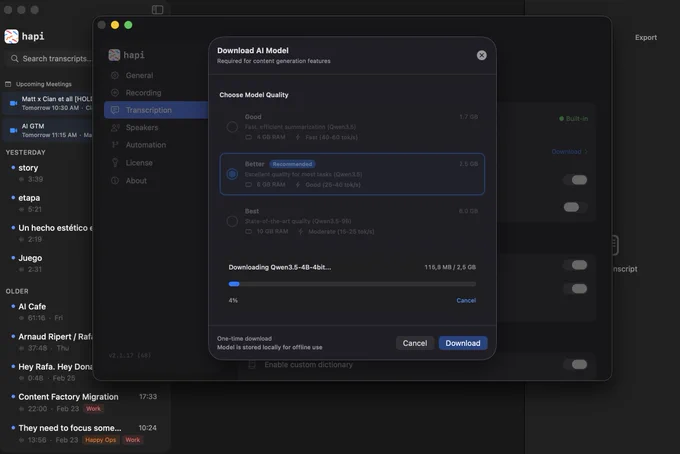The image size is (680, 454).
Task: Click the RAM icon in Good option
Action: 248,137
